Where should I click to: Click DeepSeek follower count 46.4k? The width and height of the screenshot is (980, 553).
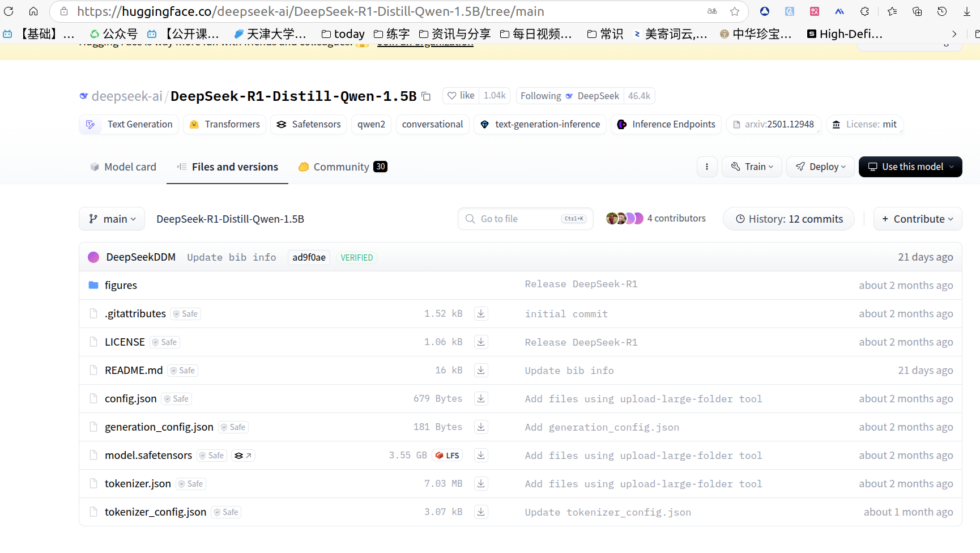click(639, 96)
